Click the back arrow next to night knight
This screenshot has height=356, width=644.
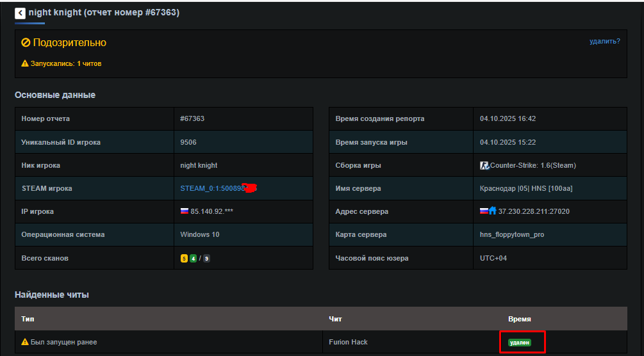click(20, 13)
